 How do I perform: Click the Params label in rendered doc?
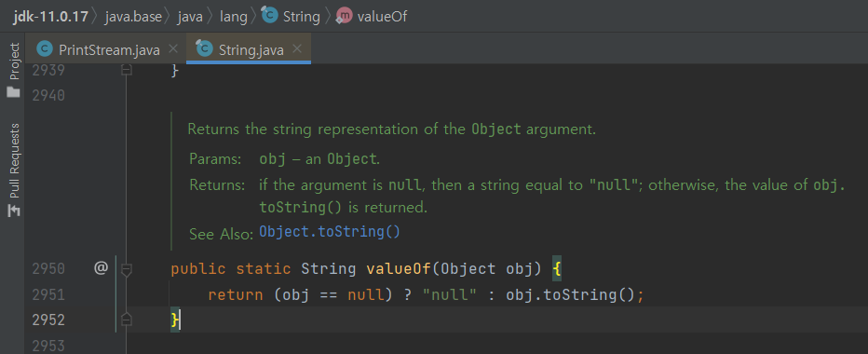tap(215, 159)
